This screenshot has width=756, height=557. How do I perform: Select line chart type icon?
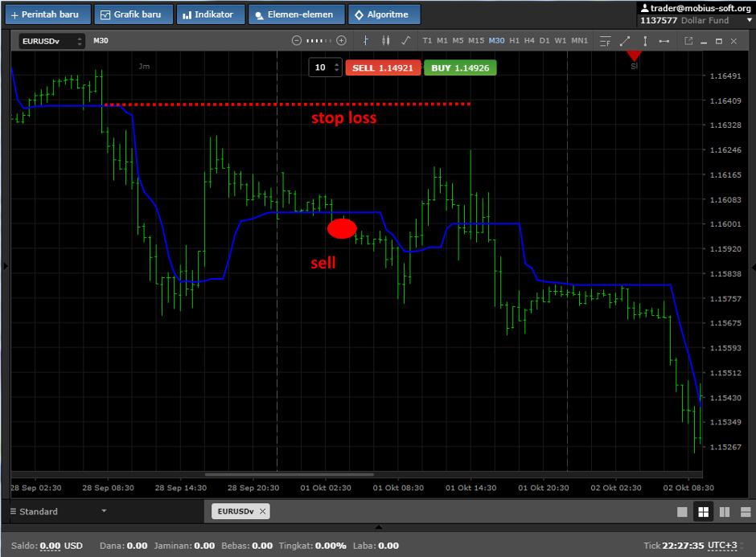[x=406, y=41]
